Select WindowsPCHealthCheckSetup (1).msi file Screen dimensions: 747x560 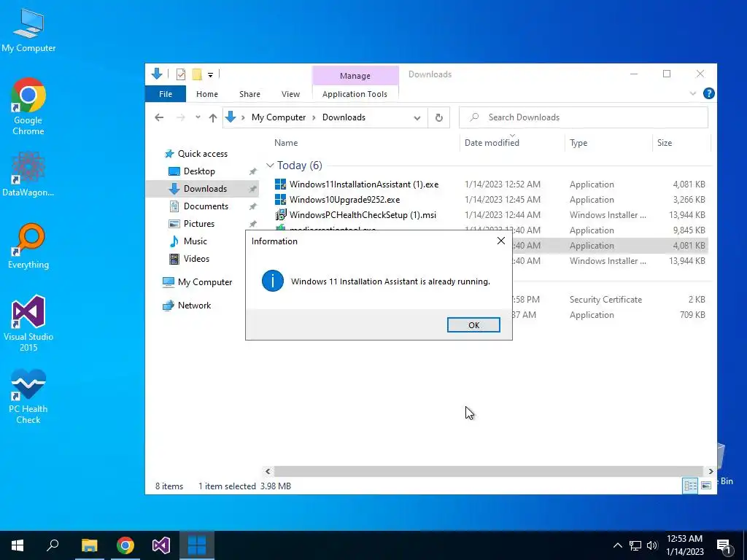[363, 215]
